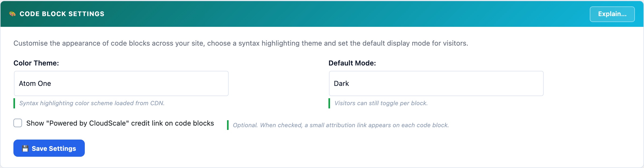Viewport: 644px width, 168px height.
Task: Enable the Powered by CloudScale credit checkbox
Action: [18, 123]
